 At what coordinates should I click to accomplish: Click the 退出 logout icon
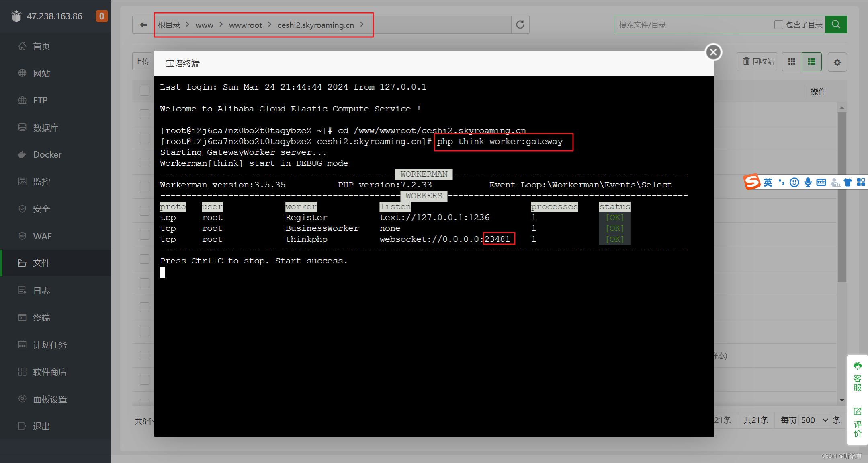click(23, 426)
